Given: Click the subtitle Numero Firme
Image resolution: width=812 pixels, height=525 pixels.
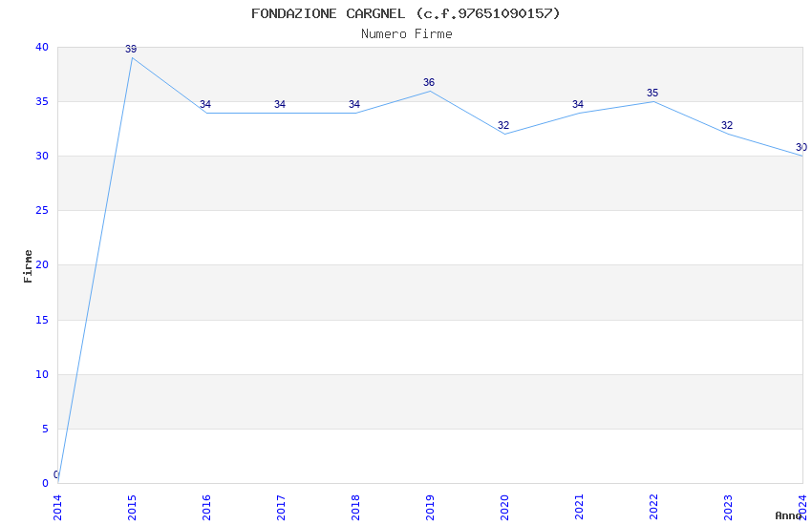Looking at the screenshot, I should coord(407,33).
